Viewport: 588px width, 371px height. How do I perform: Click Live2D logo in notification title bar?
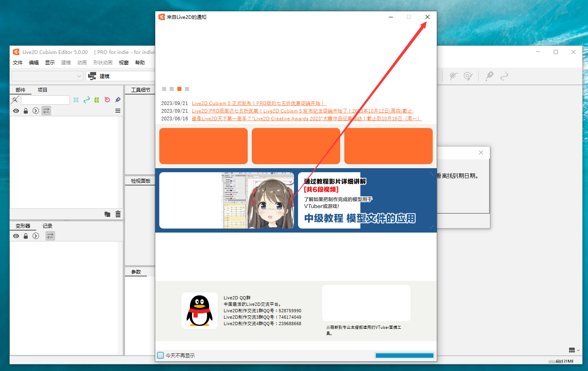(x=162, y=17)
